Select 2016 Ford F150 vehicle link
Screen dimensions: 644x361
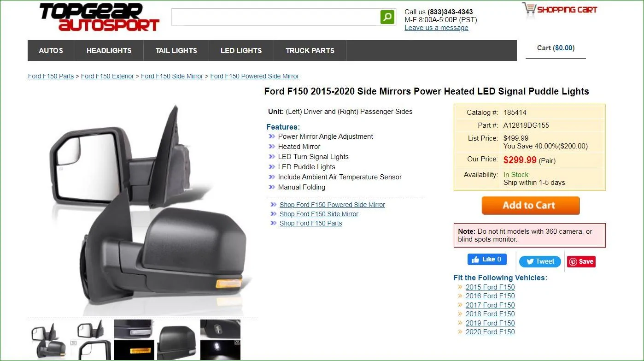[x=490, y=296]
